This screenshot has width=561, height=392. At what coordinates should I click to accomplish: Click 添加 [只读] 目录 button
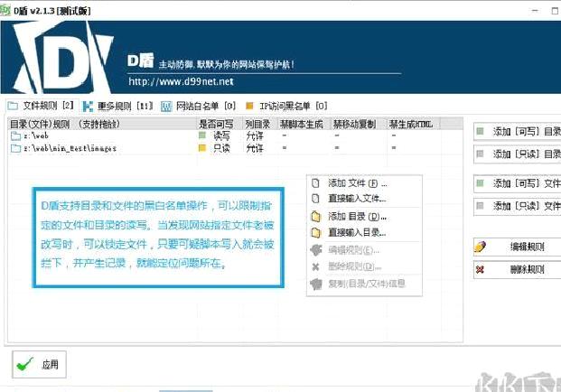coord(517,154)
